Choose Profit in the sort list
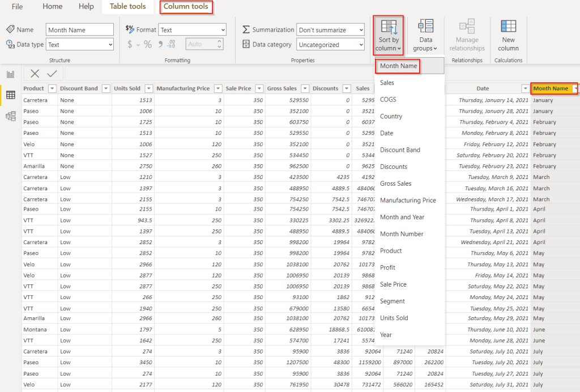This screenshot has height=392, width=580. tap(410, 267)
